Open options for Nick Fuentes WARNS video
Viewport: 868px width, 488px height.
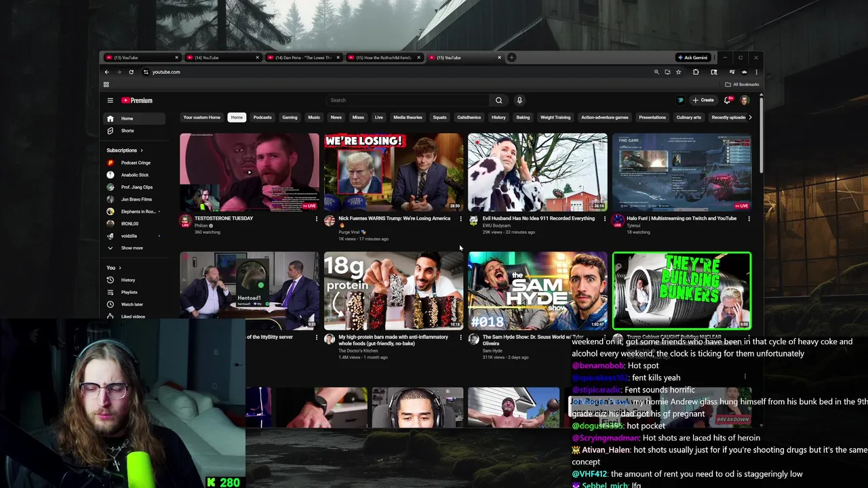point(460,219)
